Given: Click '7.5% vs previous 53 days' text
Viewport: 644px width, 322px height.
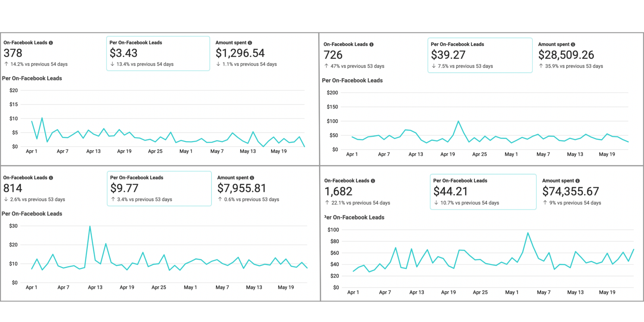Looking at the screenshot, I should click(x=465, y=66).
